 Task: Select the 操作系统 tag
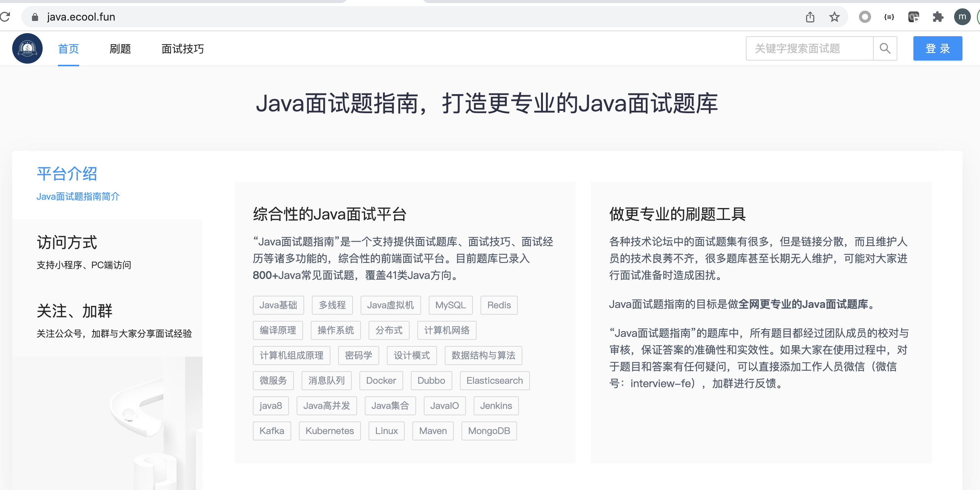tap(336, 330)
